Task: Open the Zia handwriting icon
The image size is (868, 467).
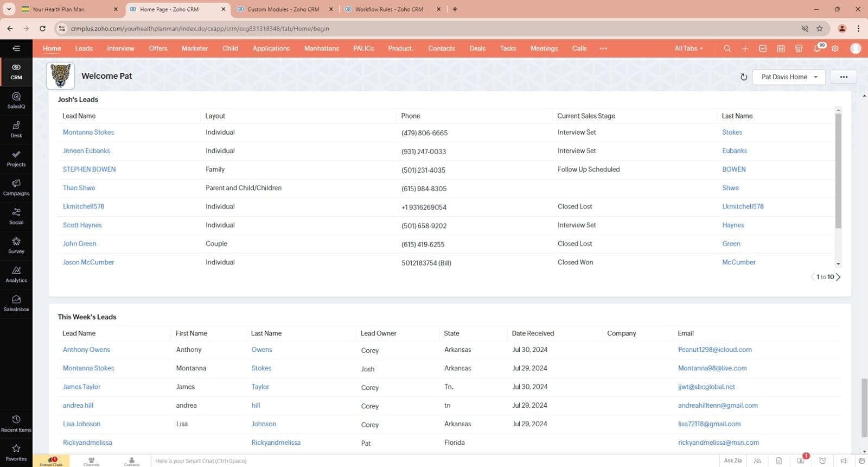Action: point(757,460)
